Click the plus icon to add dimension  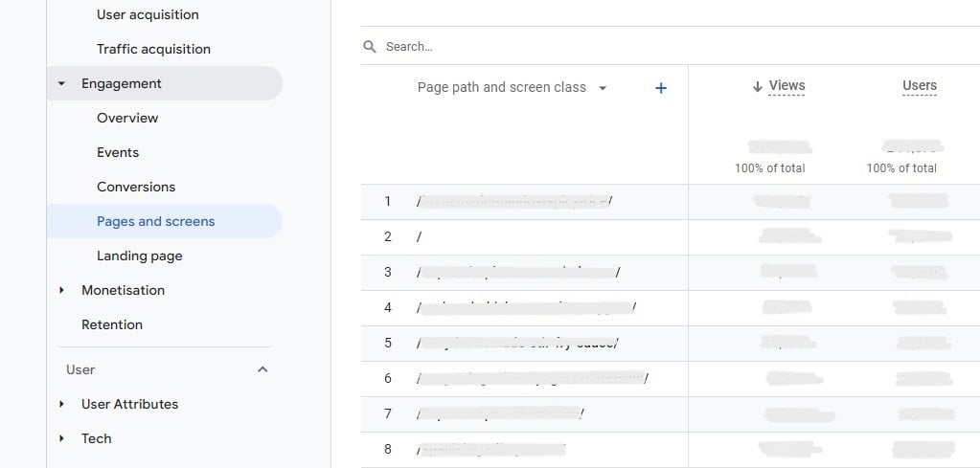click(x=660, y=88)
